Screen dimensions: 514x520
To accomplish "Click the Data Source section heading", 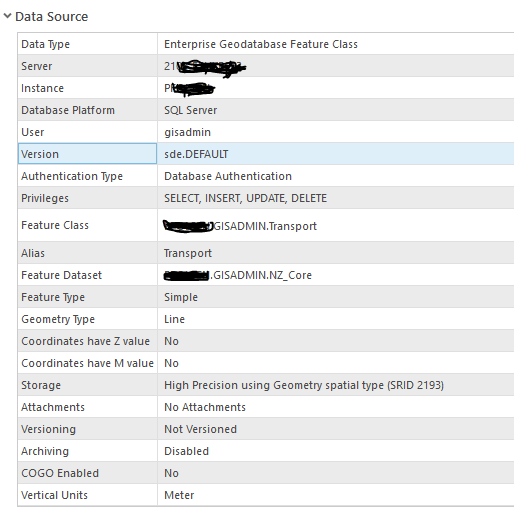I will click(52, 17).
